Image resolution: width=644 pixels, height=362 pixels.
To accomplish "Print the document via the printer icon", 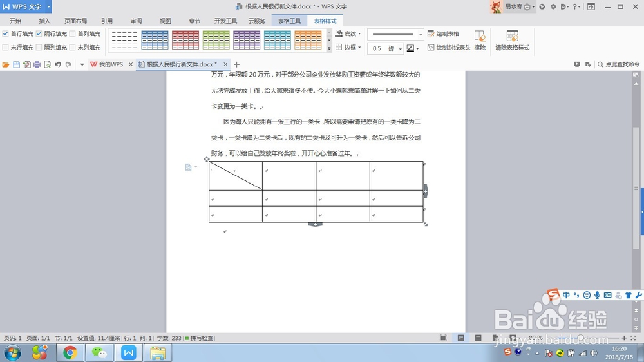I will (37, 64).
